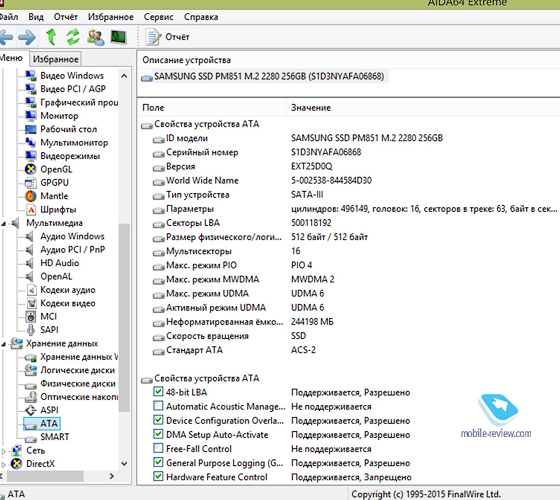Click the Шрифты font icon
560x500 pixels.
tap(31, 210)
